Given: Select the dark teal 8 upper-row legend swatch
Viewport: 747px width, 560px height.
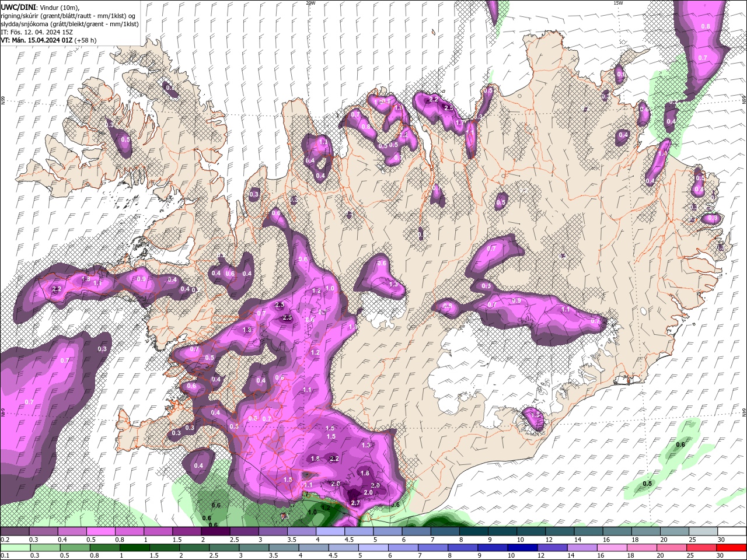Looking at the screenshot, I should tap(474, 531).
